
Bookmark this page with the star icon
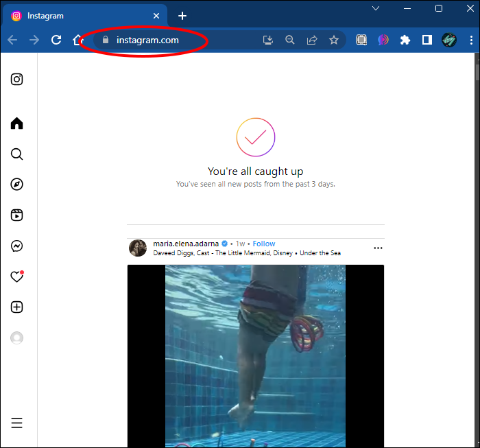tap(334, 40)
